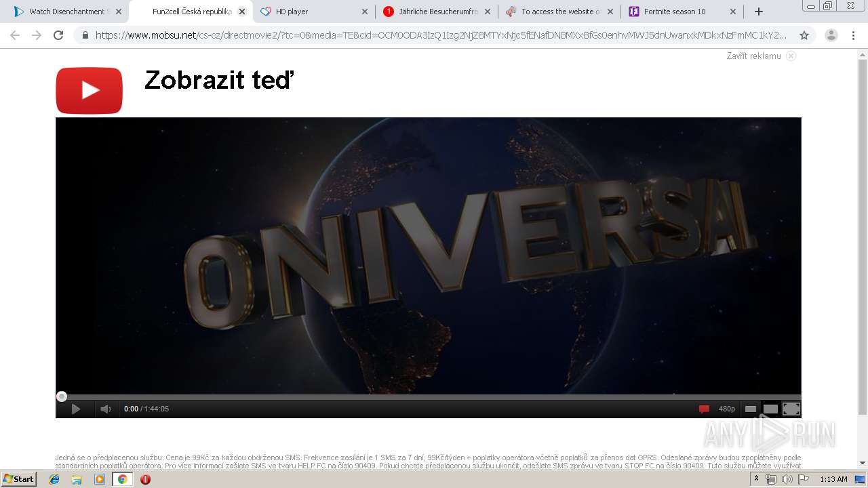Click the Action Center flag icon

click(804, 479)
